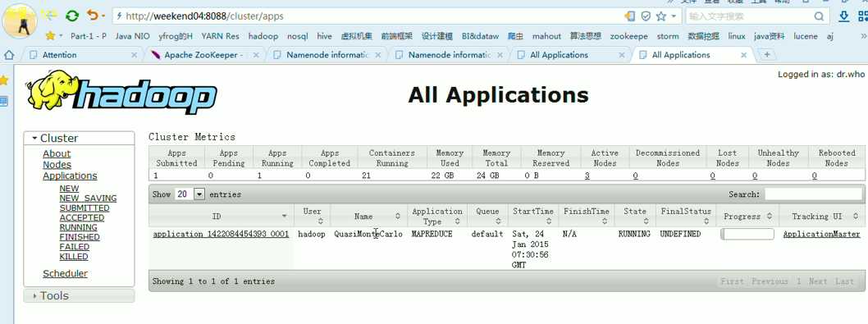Filter applications by FAILED state
The image size is (868, 324).
[x=74, y=247]
